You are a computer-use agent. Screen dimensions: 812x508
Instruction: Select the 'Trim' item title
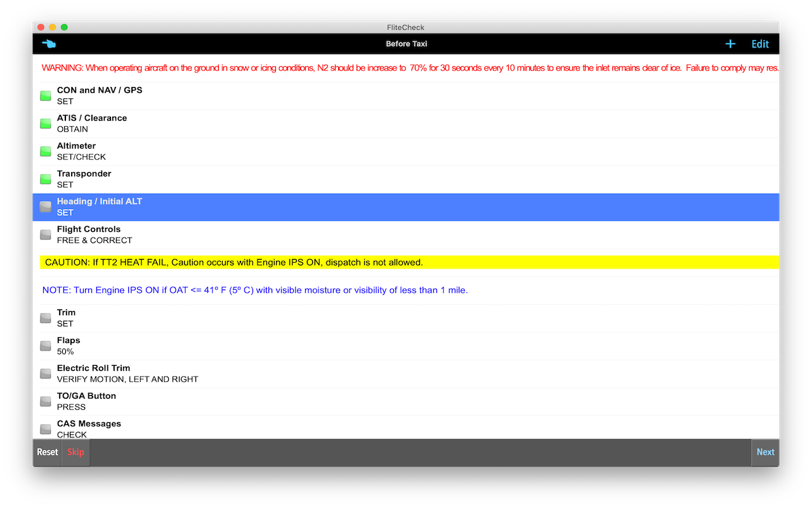(x=66, y=312)
